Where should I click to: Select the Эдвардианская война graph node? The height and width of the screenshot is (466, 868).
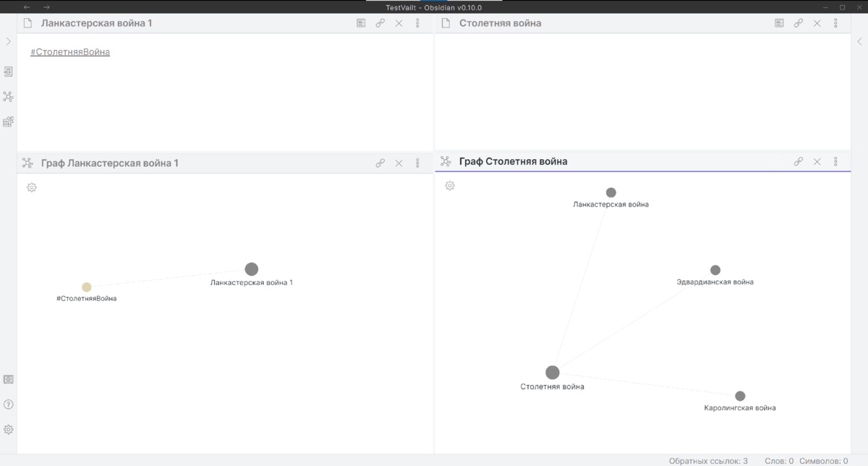(x=715, y=270)
